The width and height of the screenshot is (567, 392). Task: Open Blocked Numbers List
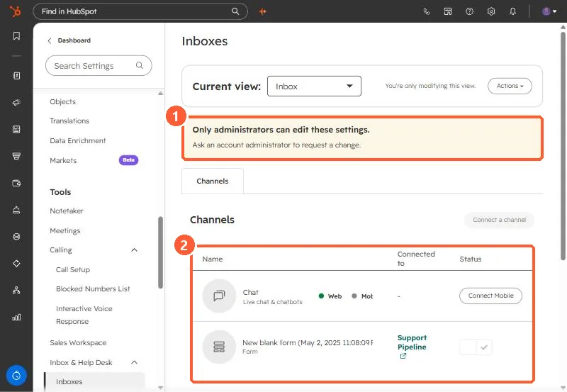click(x=93, y=289)
